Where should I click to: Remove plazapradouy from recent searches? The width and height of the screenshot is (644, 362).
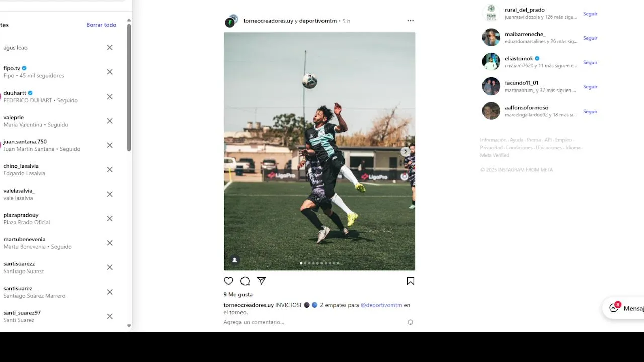(110, 219)
